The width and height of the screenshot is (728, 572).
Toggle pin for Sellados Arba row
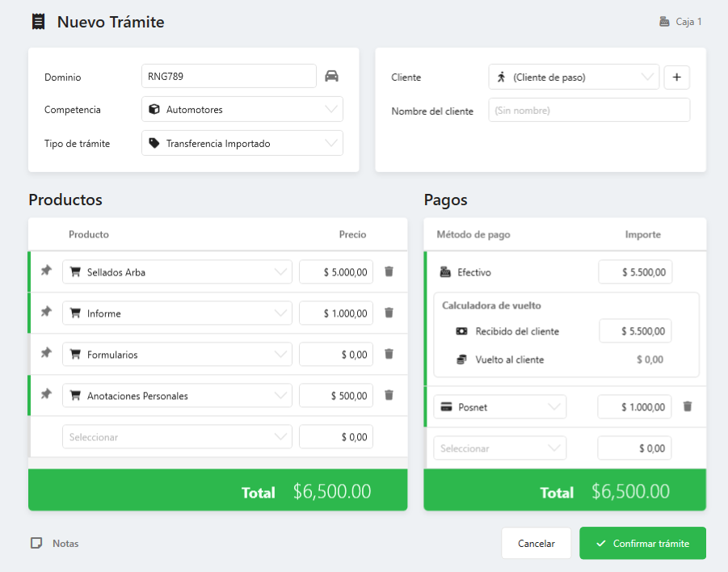[46, 270]
